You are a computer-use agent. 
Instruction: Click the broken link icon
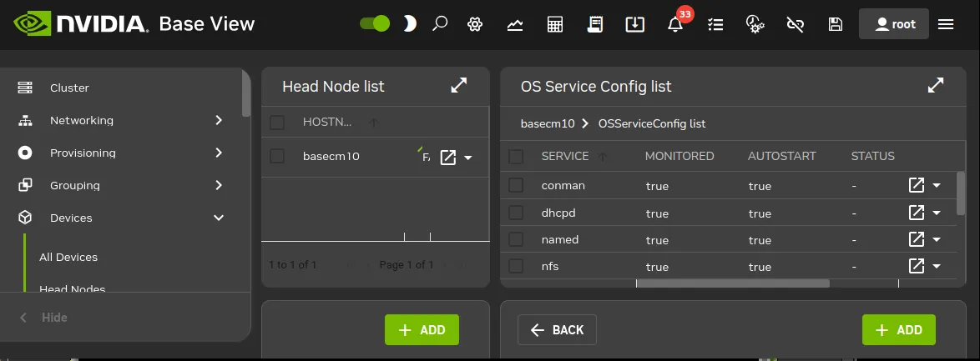795,24
